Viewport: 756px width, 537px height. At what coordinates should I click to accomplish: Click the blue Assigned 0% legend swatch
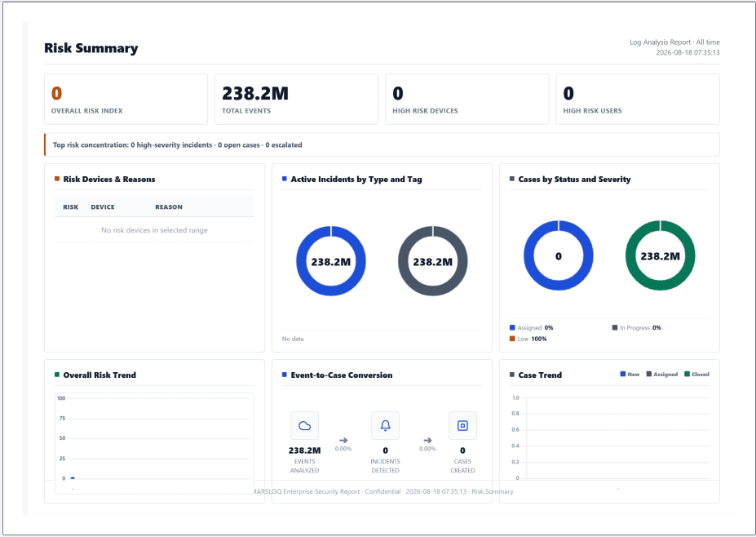click(512, 327)
